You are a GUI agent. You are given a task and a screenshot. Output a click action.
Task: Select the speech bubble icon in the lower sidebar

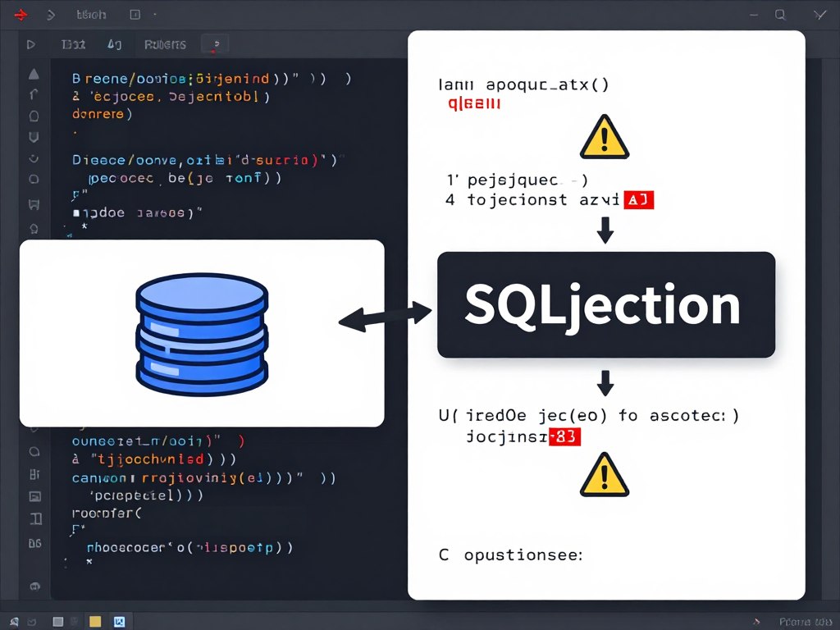click(x=34, y=452)
